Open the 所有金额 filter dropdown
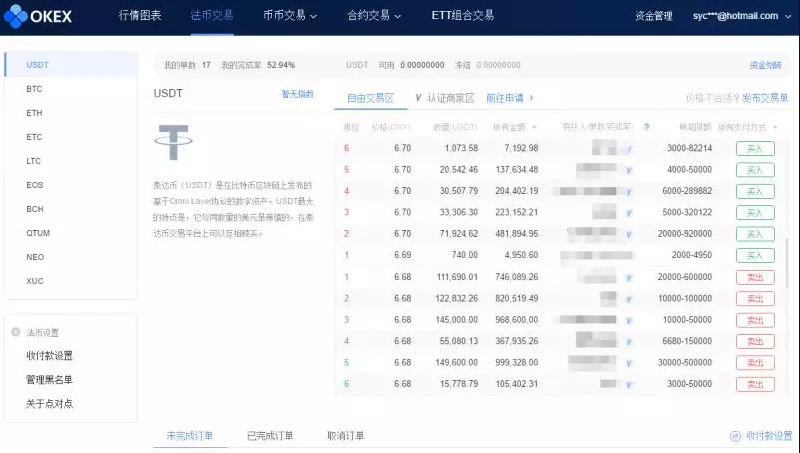 point(514,127)
